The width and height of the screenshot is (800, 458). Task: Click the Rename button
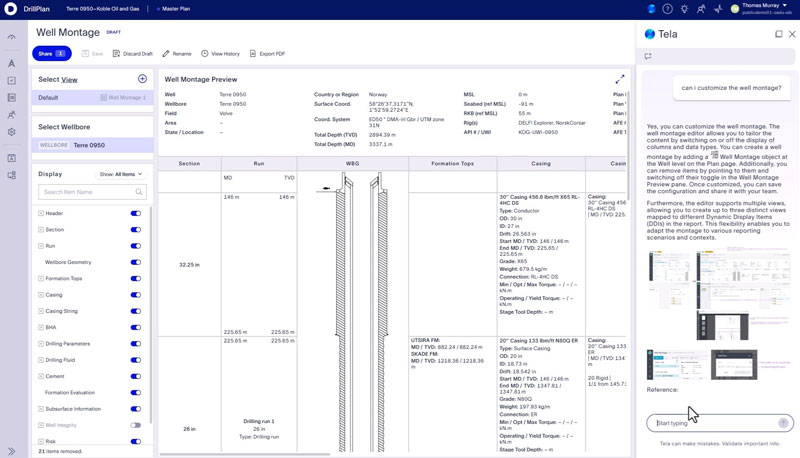177,54
